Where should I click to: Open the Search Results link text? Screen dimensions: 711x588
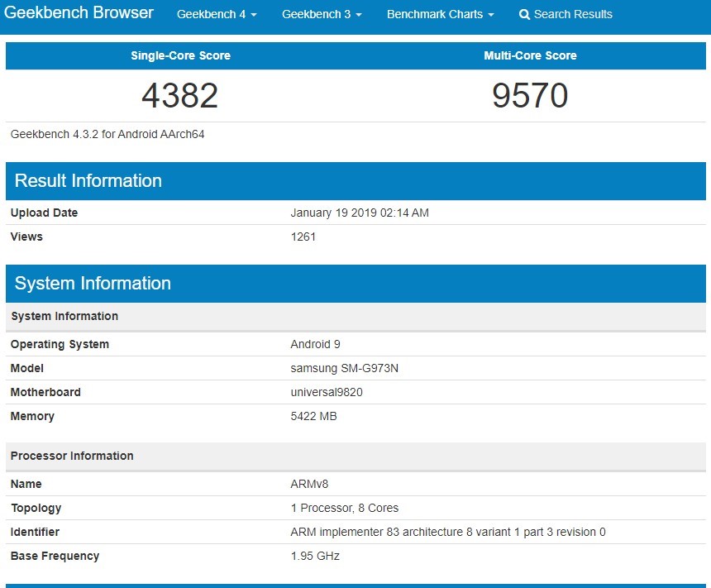coord(573,14)
